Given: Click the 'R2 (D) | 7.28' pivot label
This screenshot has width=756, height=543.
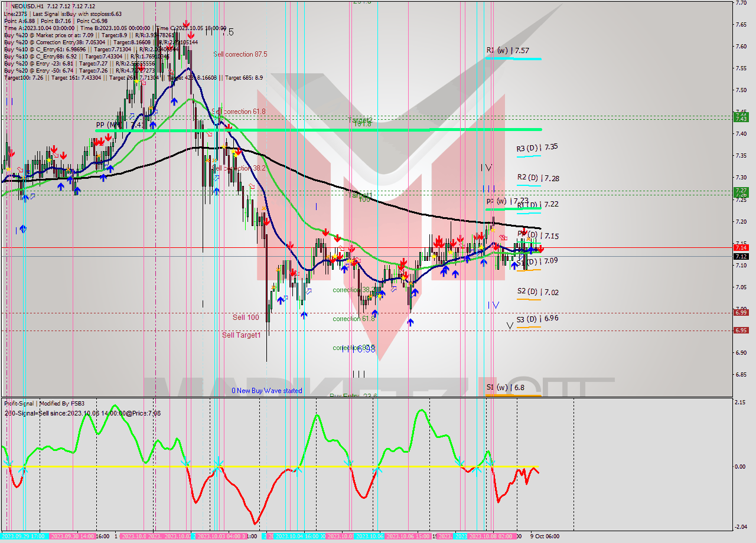Looking at the screenshot, I should point(537,178).
